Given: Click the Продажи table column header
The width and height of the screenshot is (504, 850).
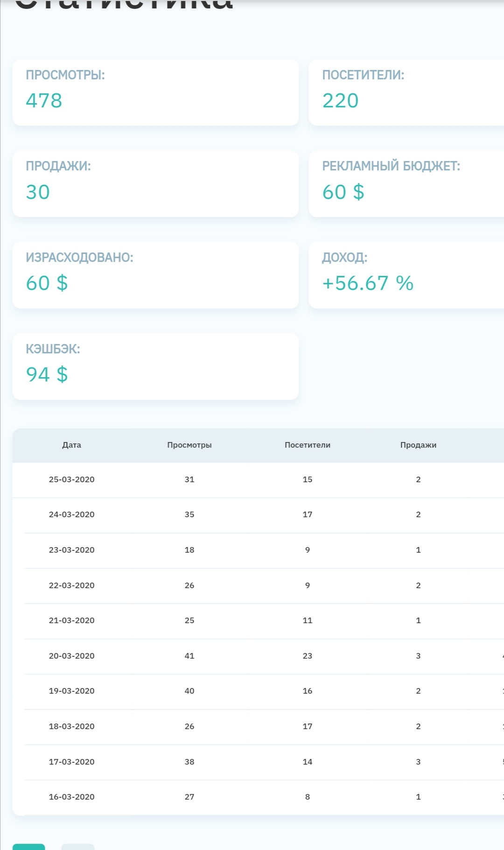Looking at the screenshot, I should [x=418, y=445].
